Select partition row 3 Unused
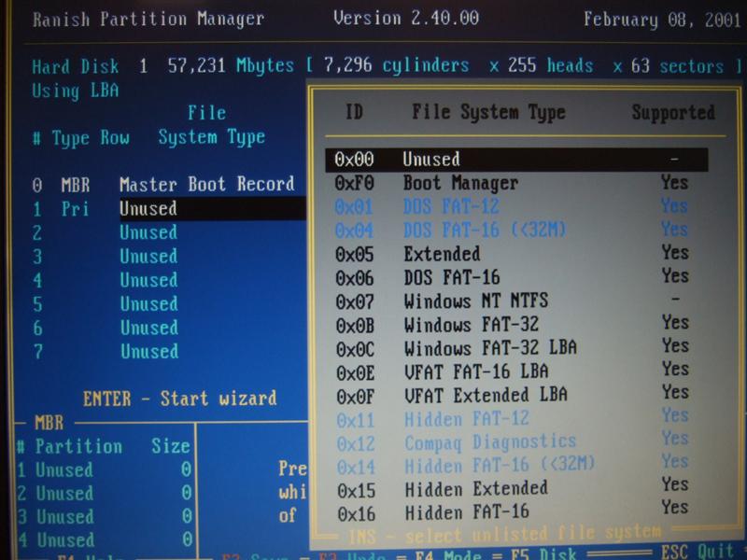Viewport: 747px width, 560px height. point(106,256)
